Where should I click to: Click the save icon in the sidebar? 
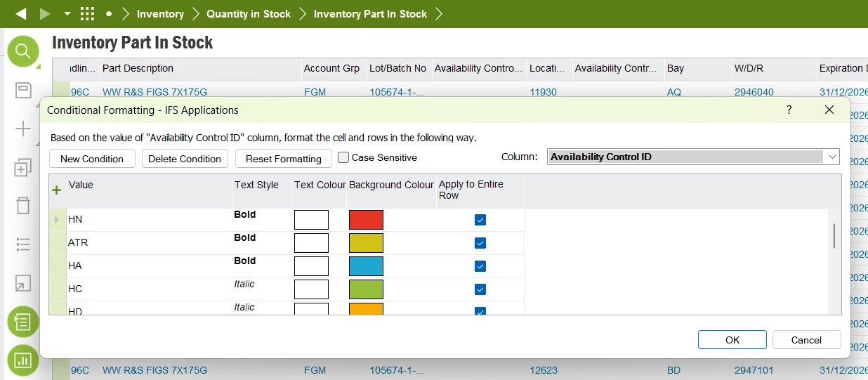23,90
